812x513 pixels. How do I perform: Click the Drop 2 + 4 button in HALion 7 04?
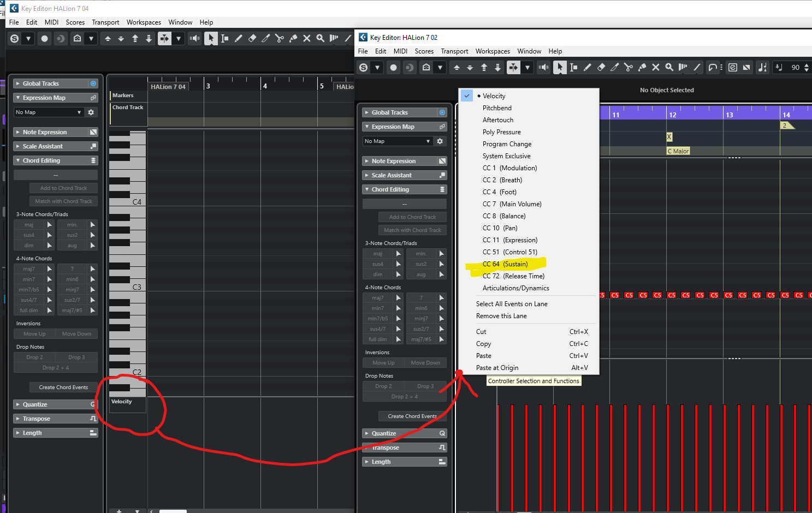(x=56, y=368)
